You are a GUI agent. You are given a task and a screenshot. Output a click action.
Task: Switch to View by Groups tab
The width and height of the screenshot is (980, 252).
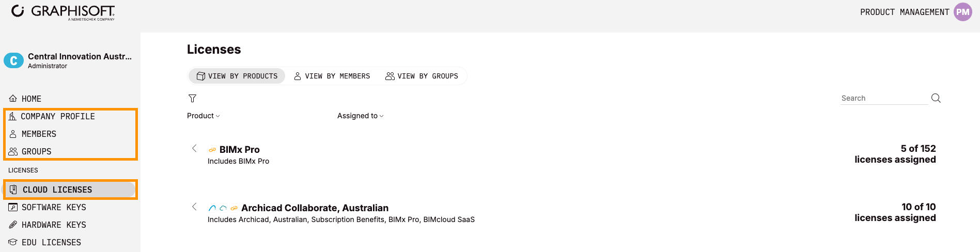tap(422, 76)
